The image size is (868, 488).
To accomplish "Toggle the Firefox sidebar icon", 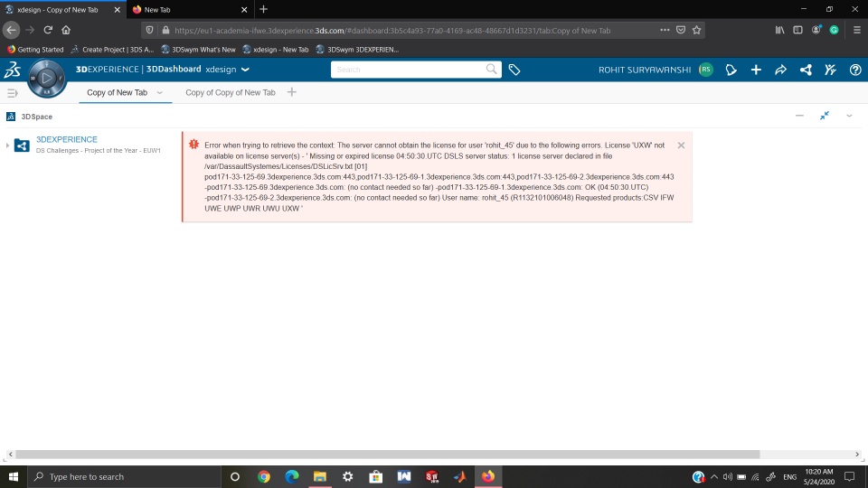I will [797, 30].
